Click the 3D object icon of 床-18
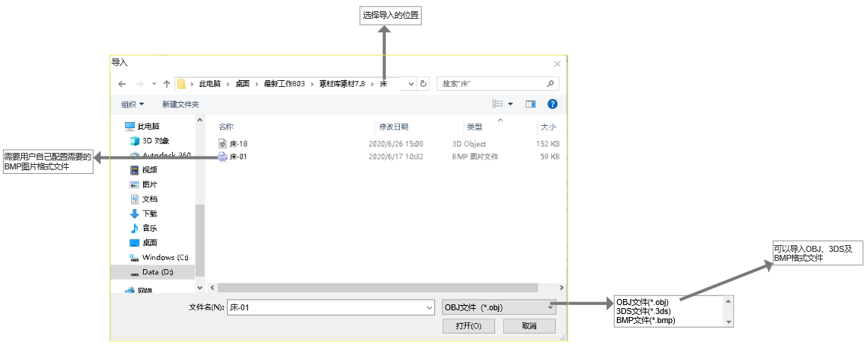 click(x=223, y=144)
